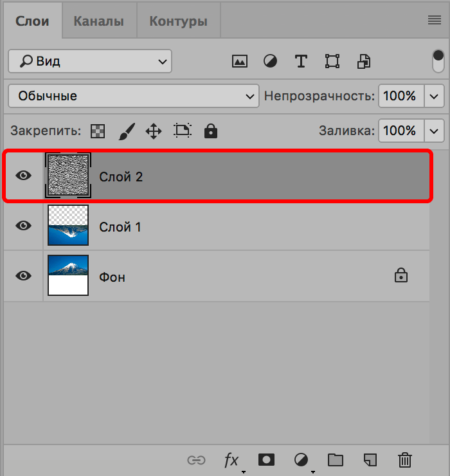Expand the Непрозрачность slider arrow

click(435, 96)
